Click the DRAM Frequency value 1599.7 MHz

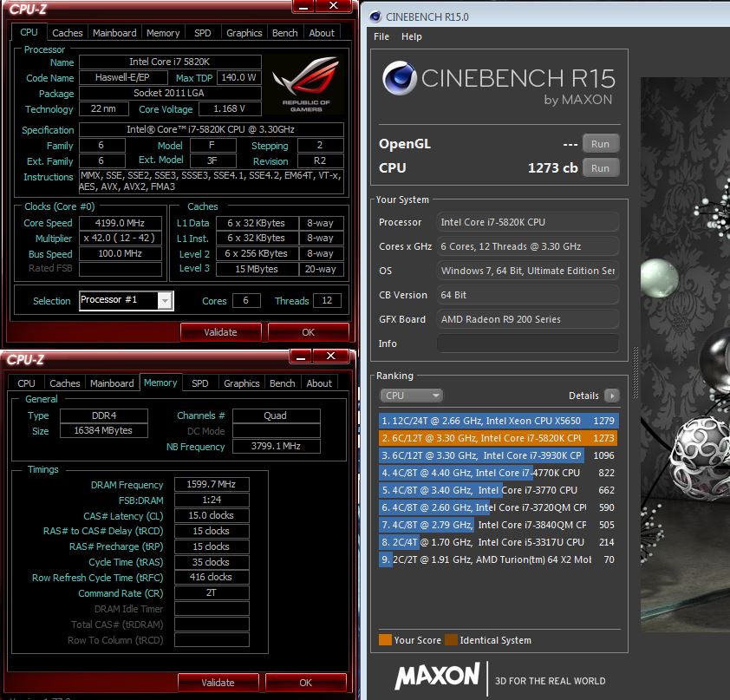[212, 484]
